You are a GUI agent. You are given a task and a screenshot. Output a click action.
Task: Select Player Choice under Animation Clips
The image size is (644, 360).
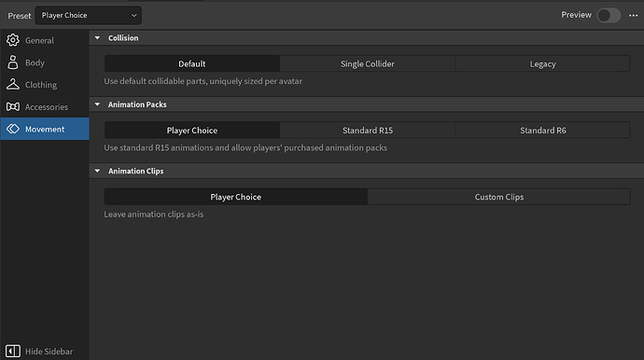236,197
